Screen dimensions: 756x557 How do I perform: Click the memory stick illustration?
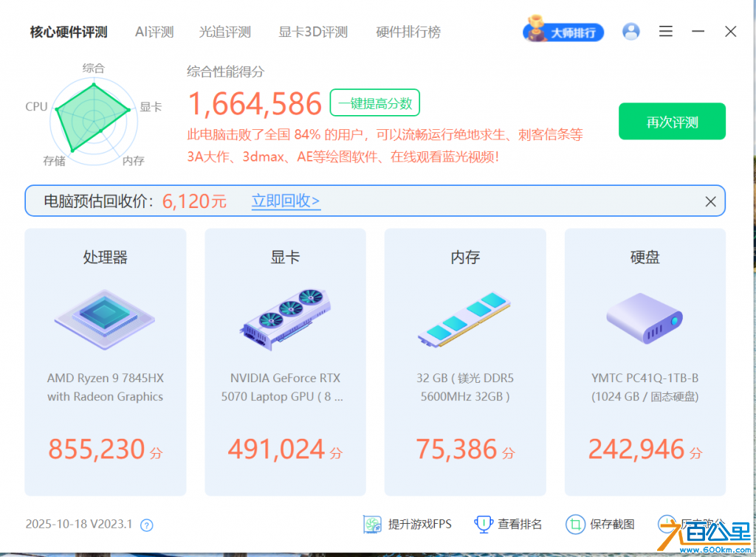(464, 319)
